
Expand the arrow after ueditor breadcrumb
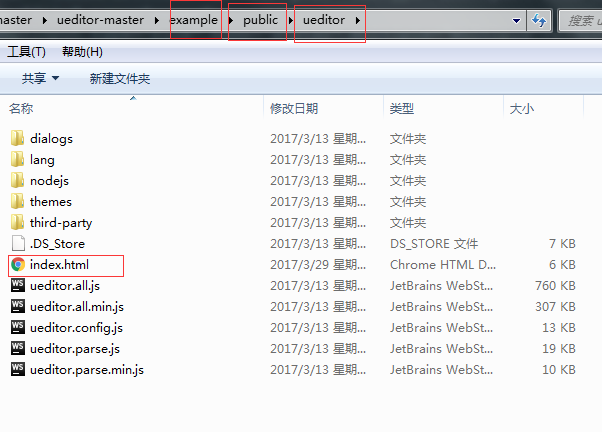coord(357,20)
